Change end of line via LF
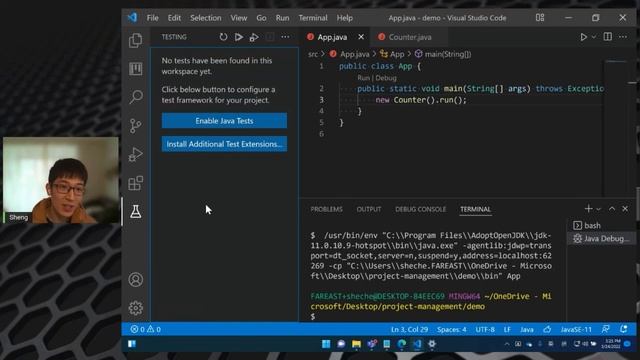Viewport: 640px width, 360px height. coord(507,329)
